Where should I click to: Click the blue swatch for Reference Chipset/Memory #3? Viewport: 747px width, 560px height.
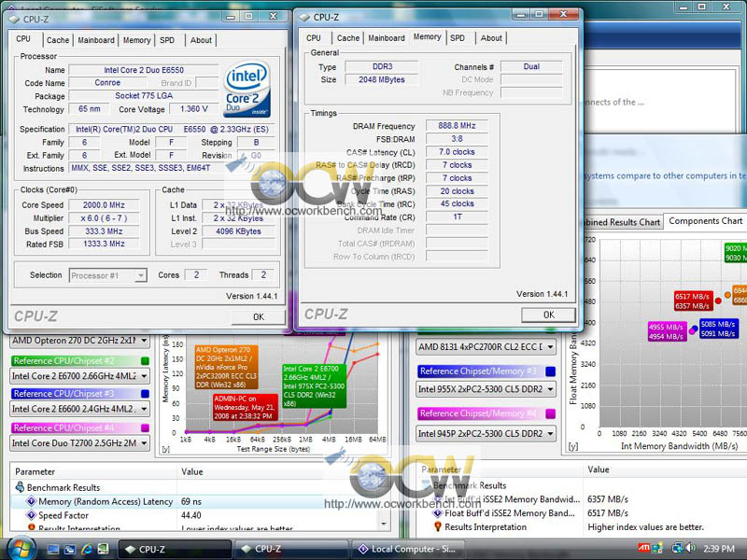coord(550,371)
